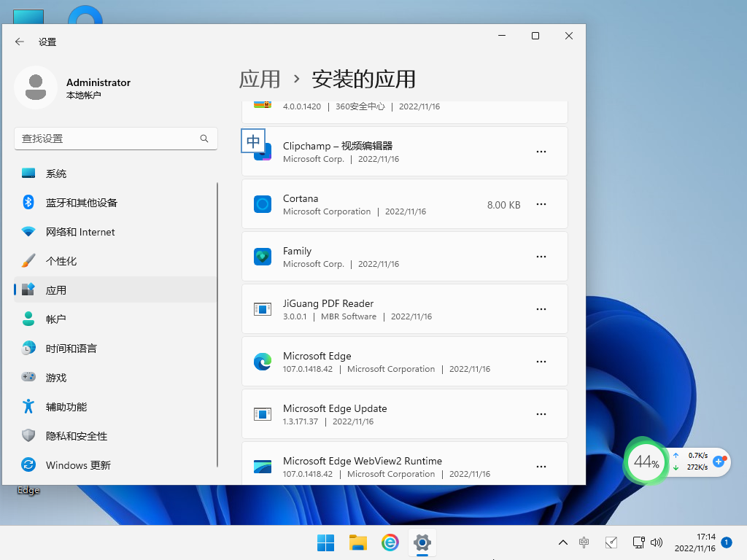Click the 44% floating speed indicator
This screenshot has height=560, width=747.
tap(645, 462)
